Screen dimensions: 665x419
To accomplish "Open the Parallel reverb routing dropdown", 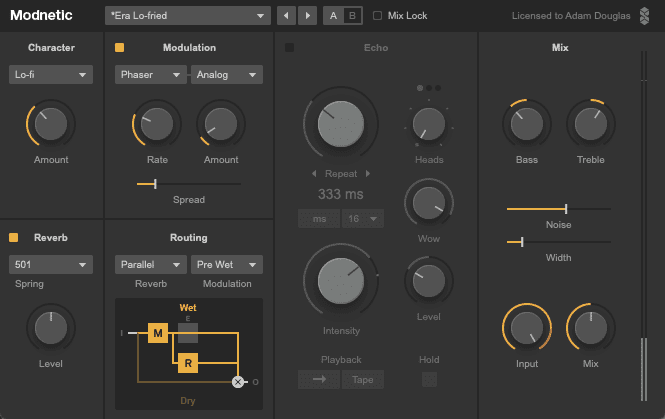I will pos(151,265).
